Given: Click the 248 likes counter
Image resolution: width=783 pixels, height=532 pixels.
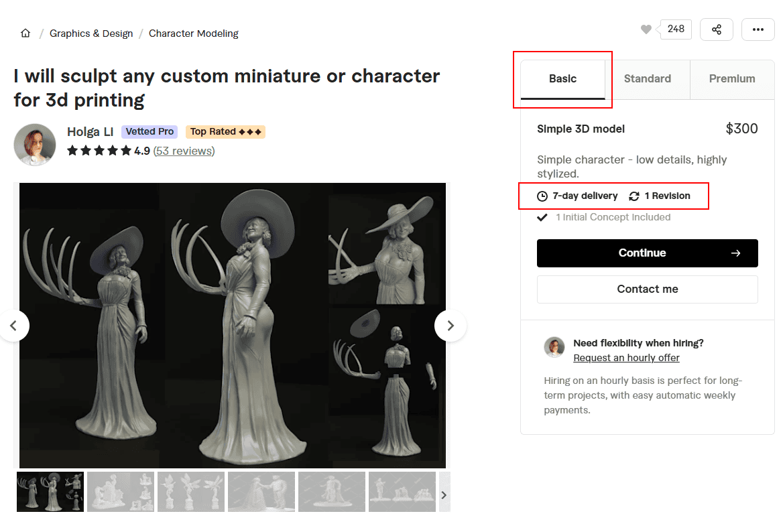Looking at the screenshot, I should point(676,29).
